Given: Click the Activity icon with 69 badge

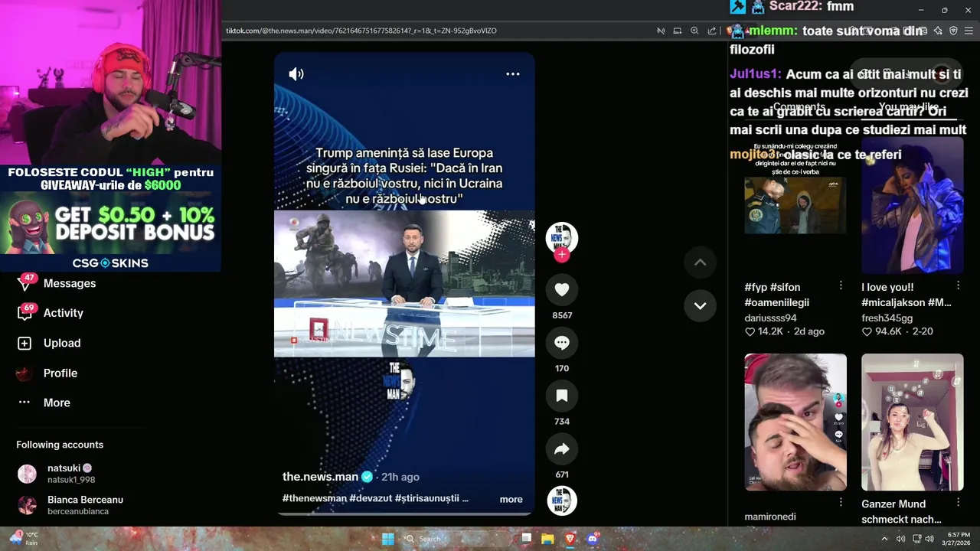Looking at the screenshot, I should point(25,312).
